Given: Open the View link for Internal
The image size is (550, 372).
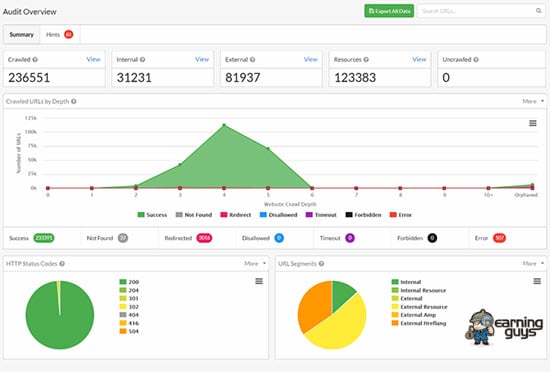Looking at the screenshot, I should (202, 59).
